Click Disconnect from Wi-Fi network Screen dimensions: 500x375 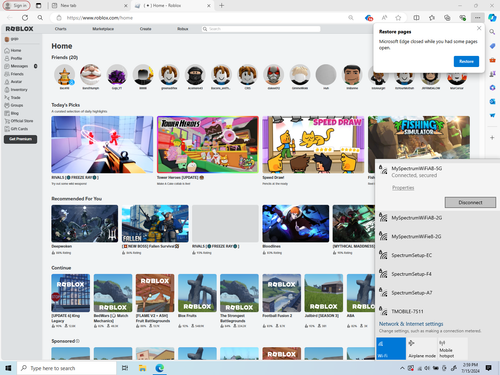pos(470,202)
